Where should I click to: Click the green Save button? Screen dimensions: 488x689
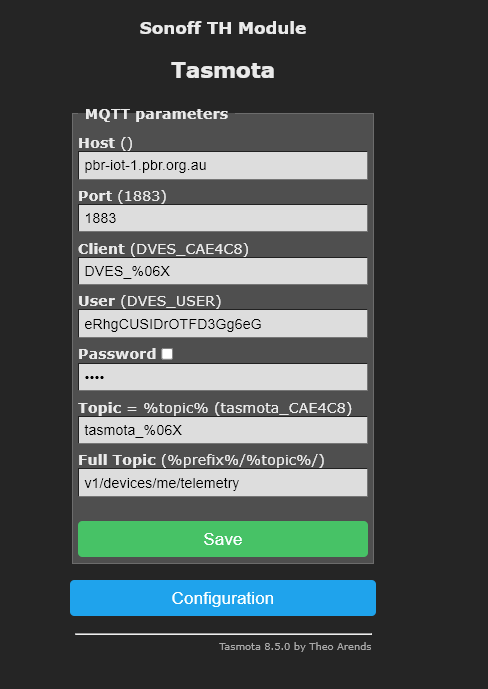(223, 539)
